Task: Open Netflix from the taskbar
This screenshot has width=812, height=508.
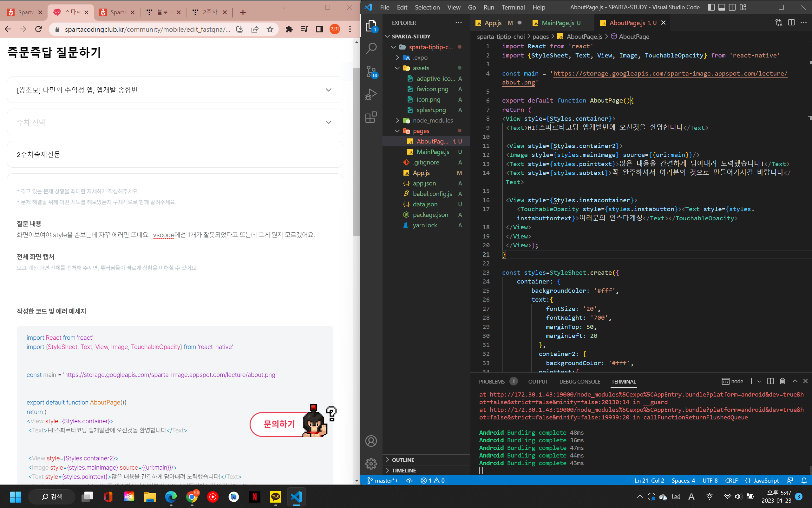Action: point(255,497)
